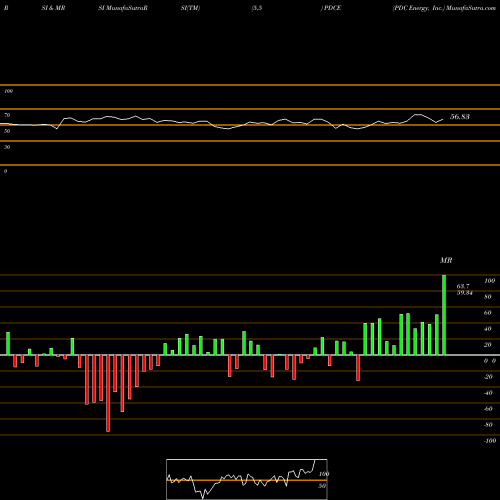This screenshot has height=500, width=500.
Task: Click the -60 label on MR right axis
Action: (x=488, y=409)
